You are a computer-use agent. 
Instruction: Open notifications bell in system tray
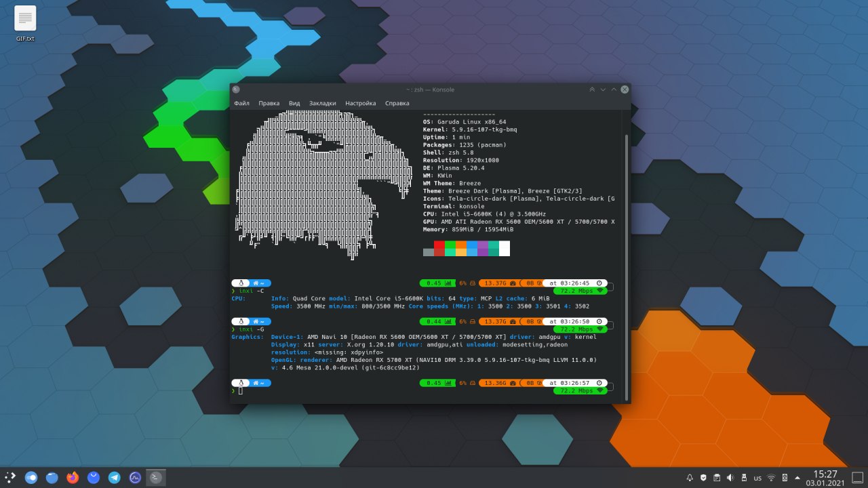point(690,478)
